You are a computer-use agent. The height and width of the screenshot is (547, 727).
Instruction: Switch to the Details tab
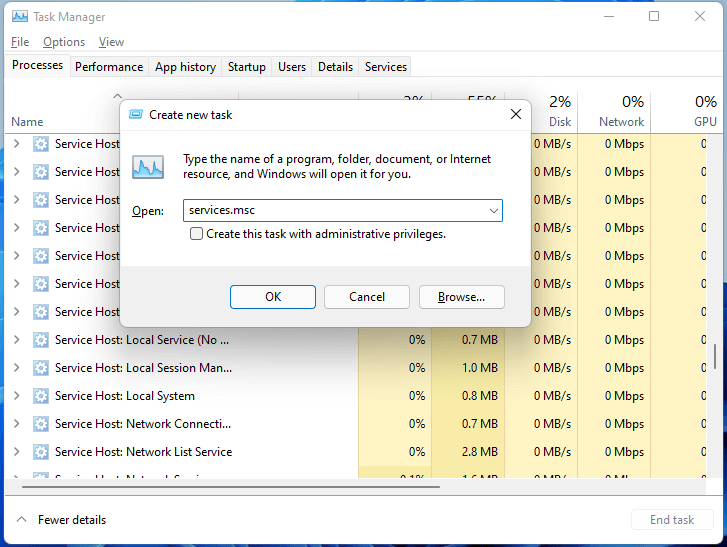coord(335,67)
